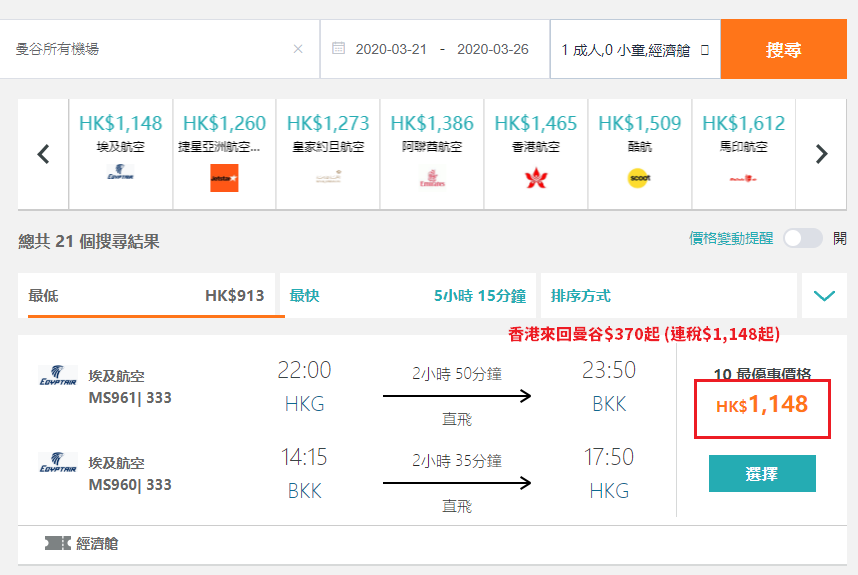Choose the EgyptAir HK$1,148 flight
The image size is (858, 575).
[762, 474]
